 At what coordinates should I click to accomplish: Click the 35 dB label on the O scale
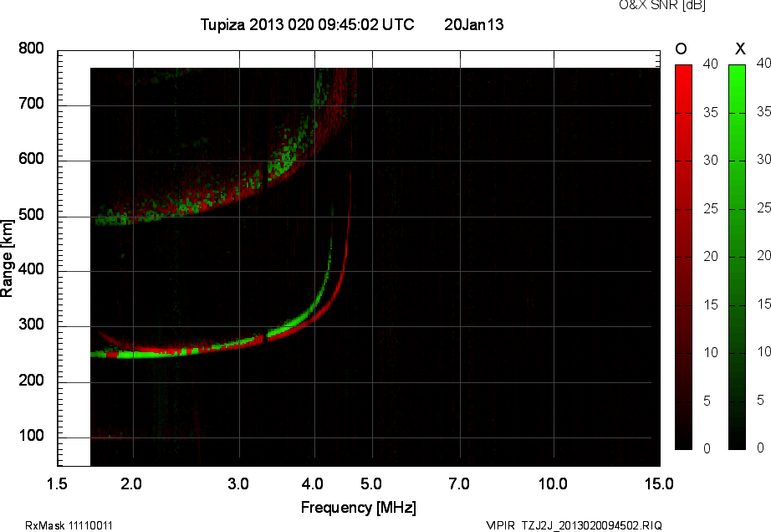pyautogui.click(x=711, y=113)
